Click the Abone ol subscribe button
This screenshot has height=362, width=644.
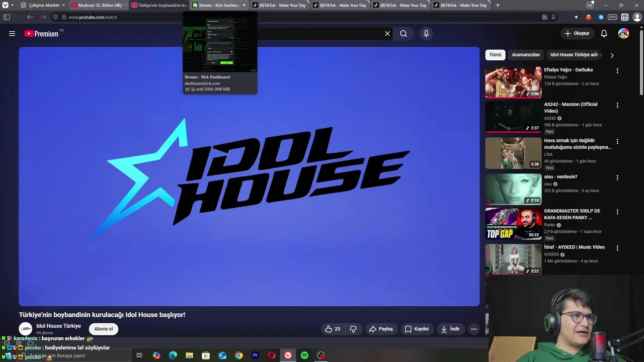coord(104,329)
